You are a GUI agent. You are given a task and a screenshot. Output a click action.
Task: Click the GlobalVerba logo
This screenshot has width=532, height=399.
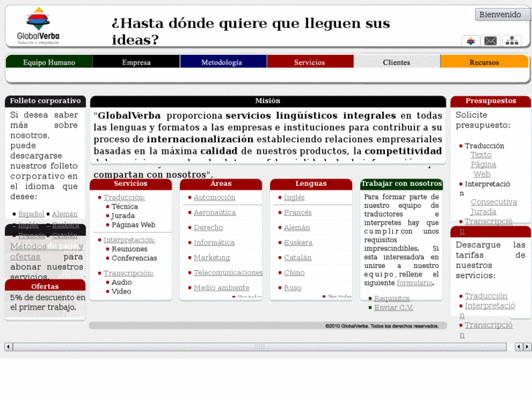[x=38, y=26]
